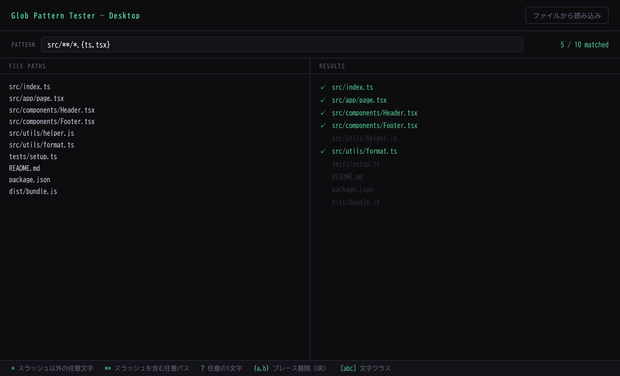Focus the glob pattern input field
This screenshot has width=620, height=376.
282,45
